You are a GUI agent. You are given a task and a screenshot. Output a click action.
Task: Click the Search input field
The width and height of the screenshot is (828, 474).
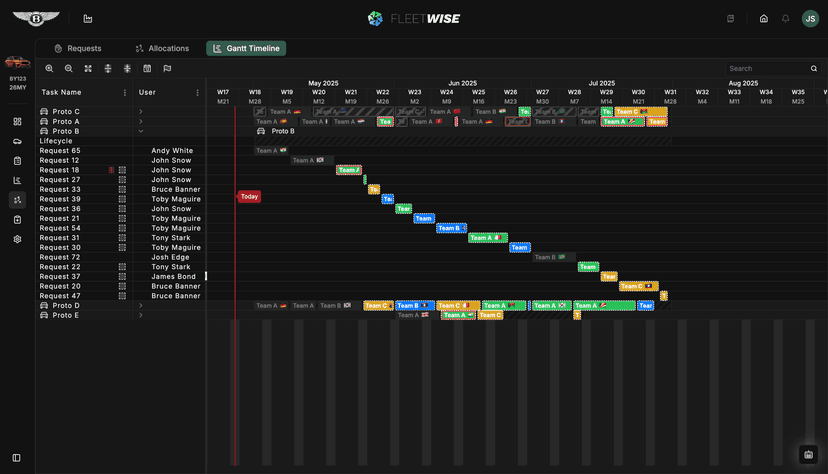tap(768, 69)
